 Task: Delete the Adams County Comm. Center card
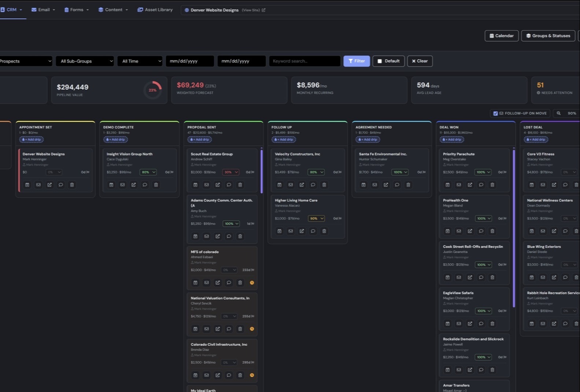240,236
